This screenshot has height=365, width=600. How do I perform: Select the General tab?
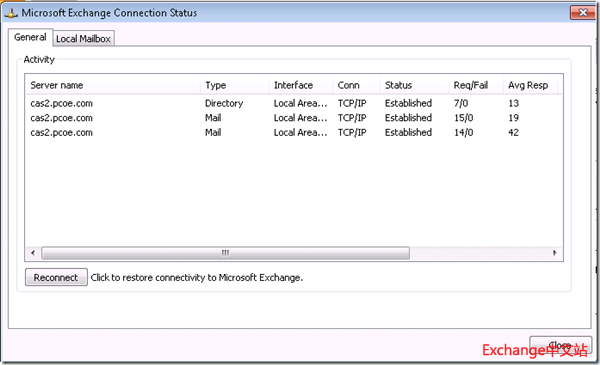[30, 37]
